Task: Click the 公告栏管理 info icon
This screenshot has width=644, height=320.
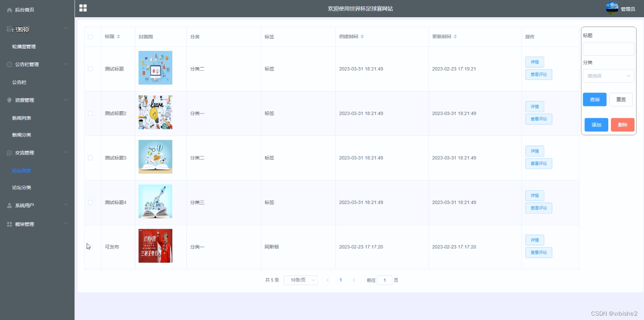Action: click(x=9, y=64)
